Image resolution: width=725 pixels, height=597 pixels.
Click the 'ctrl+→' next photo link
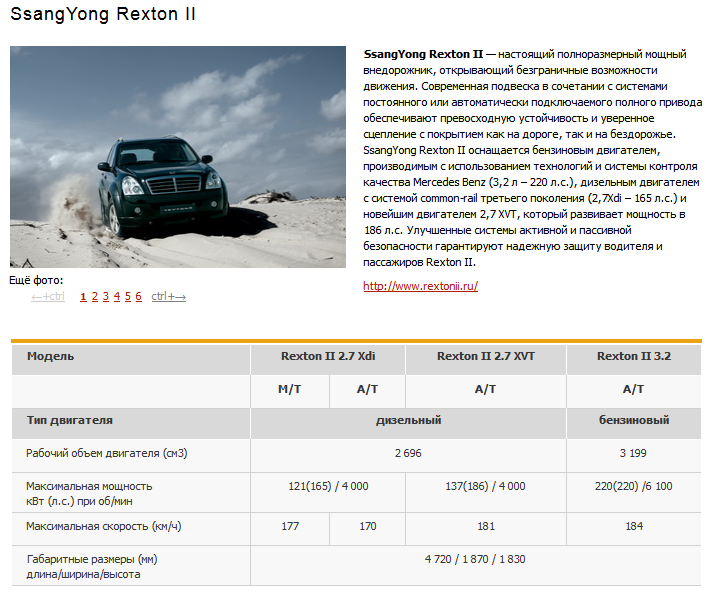click(168, 296)
